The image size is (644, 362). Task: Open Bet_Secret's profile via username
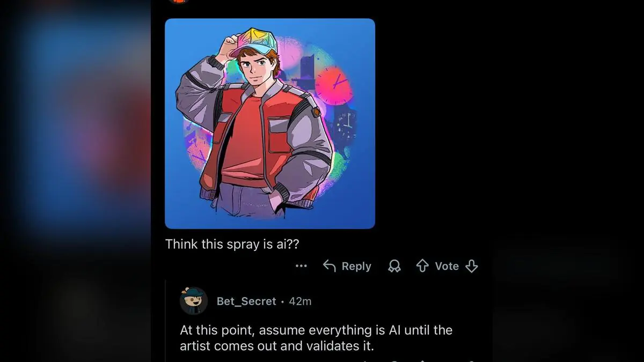(x=246, y=301)
